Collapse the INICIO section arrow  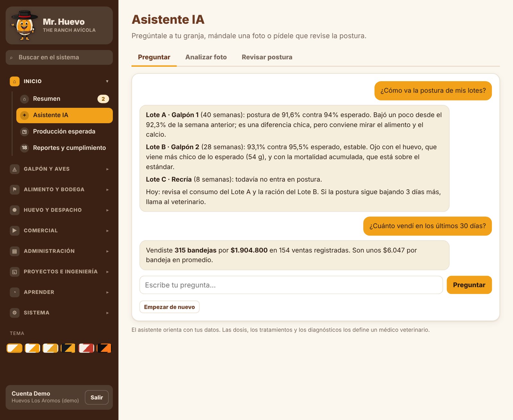tap(107, 81)
